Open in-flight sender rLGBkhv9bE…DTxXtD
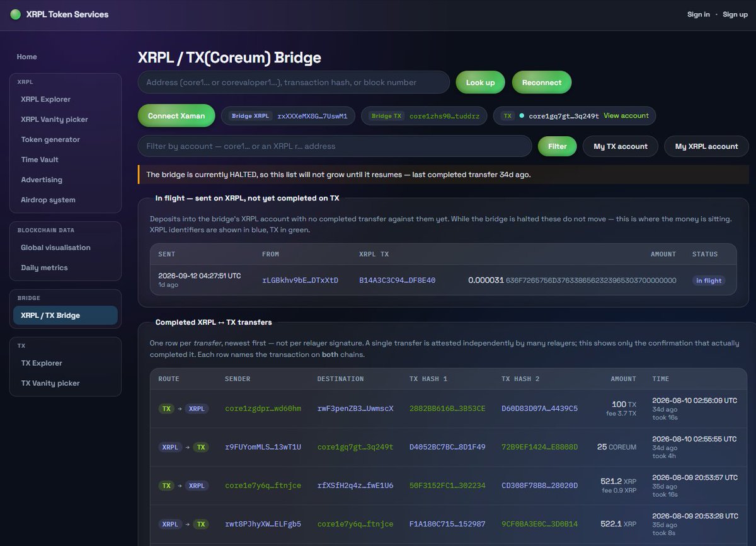756x546 pixels. click(x=300, y=281)
